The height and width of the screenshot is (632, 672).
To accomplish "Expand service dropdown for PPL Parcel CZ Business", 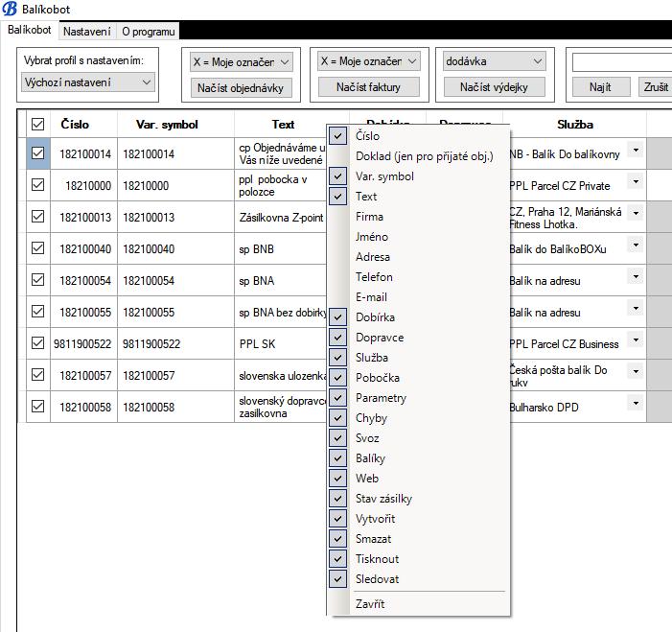I will (636, 340).
